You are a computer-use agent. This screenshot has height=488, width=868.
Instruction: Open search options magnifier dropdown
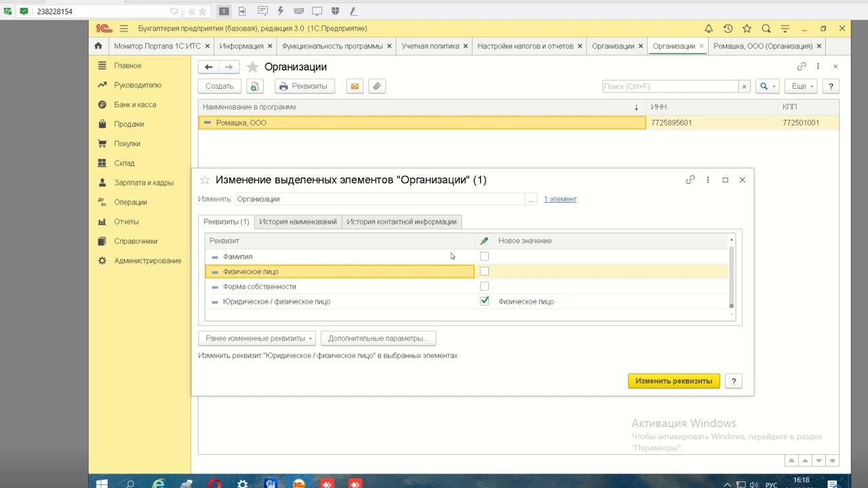(x=767, y=86)
